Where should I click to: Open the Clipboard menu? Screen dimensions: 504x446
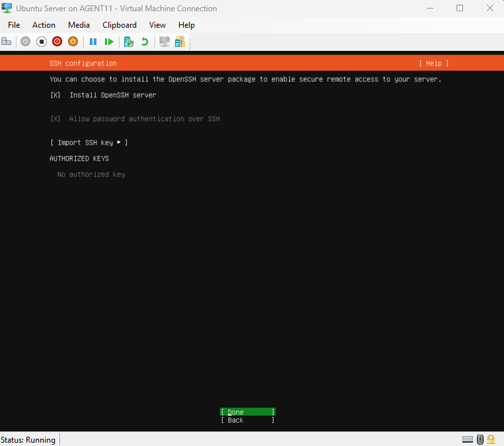click(120, 25)
